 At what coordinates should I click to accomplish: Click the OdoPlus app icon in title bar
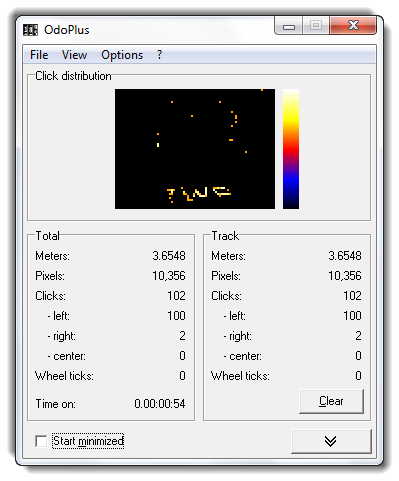click(30, 30)
